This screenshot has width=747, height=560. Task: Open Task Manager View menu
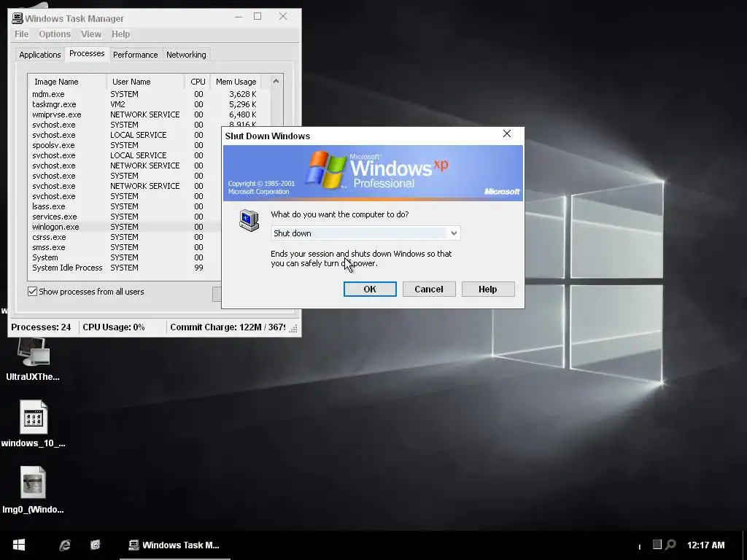(x=91, y=34)
